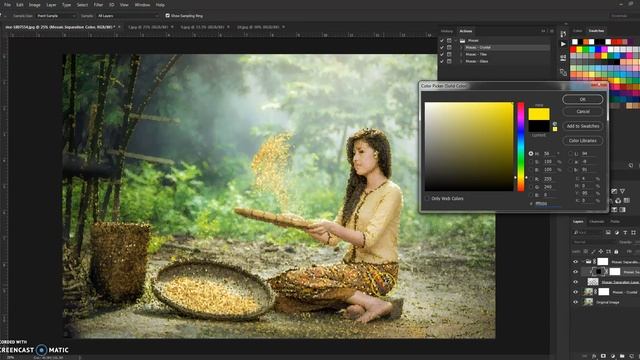Open the Sample Size Point Sample dropdown
This screenshot has height=360, width=640.
56,16
